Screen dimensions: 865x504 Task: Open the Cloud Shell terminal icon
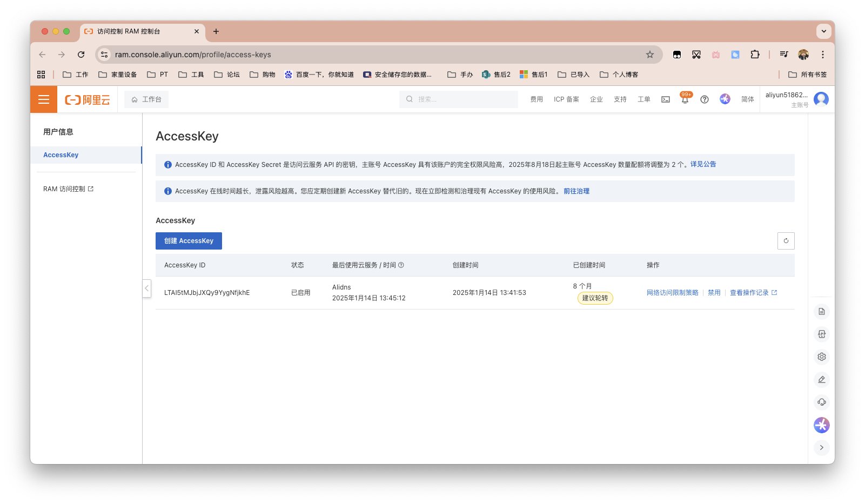pos(666,99)
